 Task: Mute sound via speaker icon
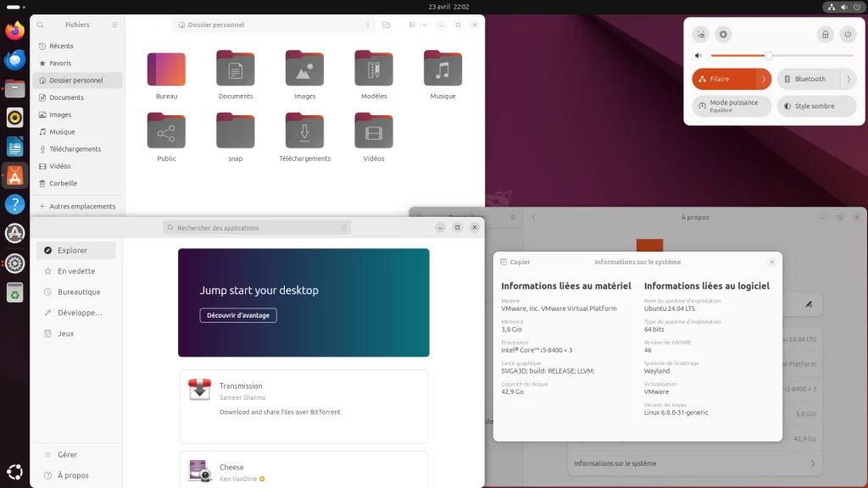click(698, 55)
